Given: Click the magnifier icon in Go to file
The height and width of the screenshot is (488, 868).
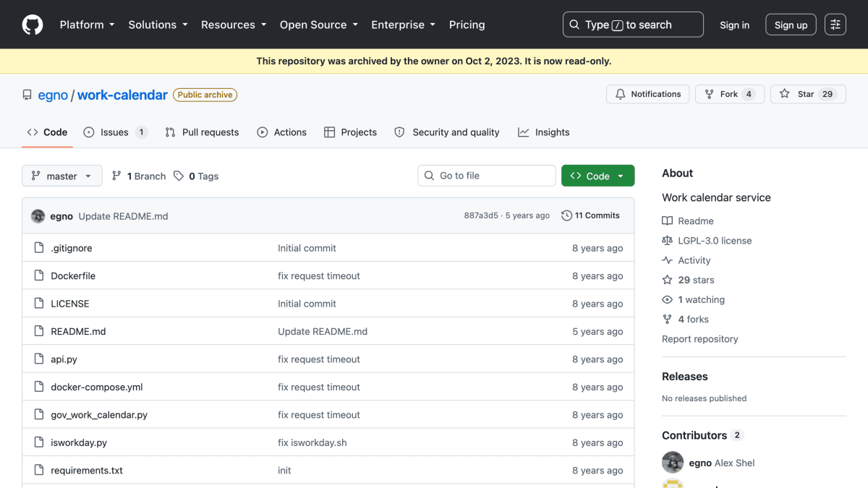Looking at the screenshot, I should 430,176.
